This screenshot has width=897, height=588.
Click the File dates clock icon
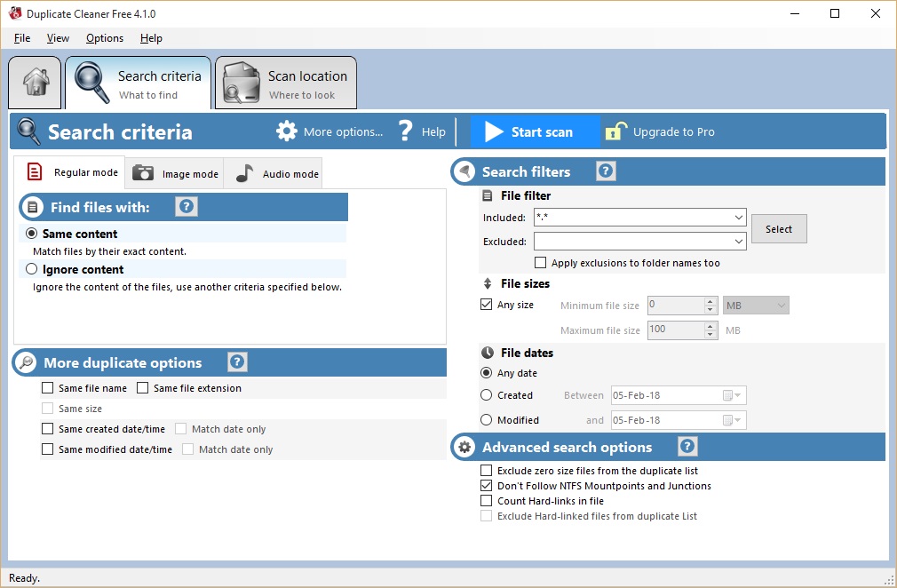click(x=488, y=353)
